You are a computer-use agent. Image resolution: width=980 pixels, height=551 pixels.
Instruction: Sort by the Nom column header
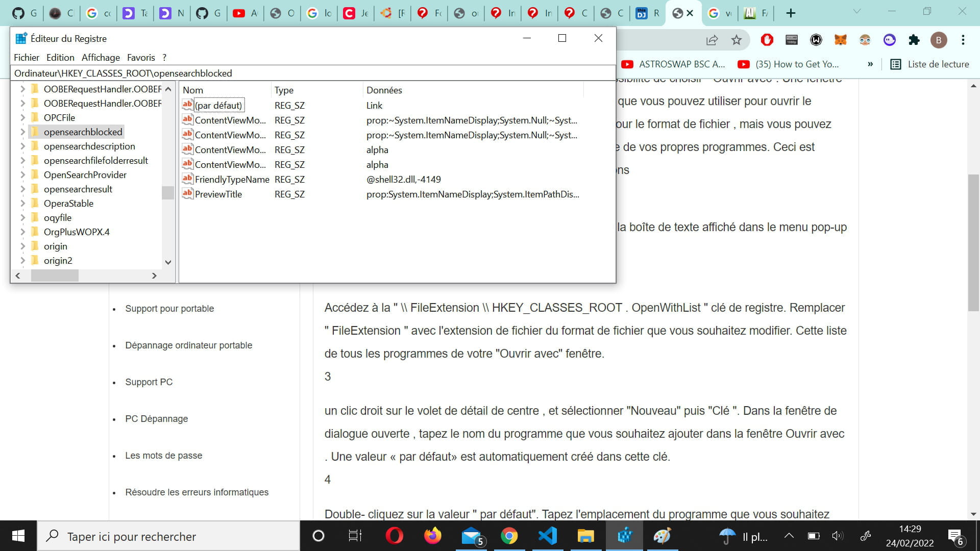pyautogui.click(x=225, y=90)
